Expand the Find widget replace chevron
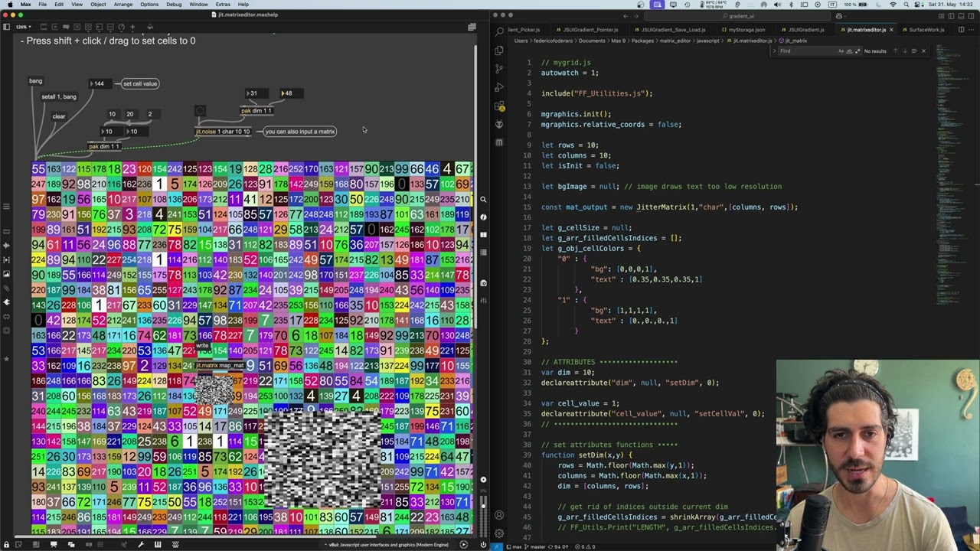This screenshot has height=551, width=980. (774, 51)
